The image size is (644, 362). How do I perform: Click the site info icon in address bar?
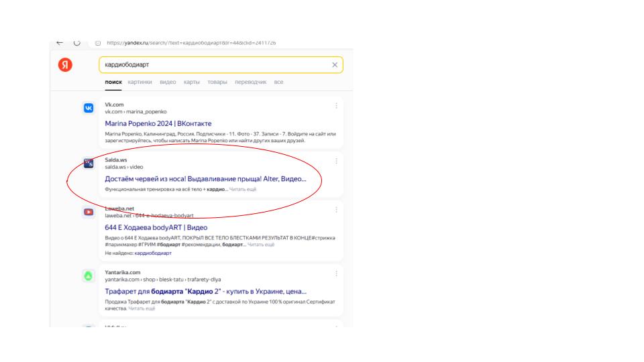tap(98, 43)
